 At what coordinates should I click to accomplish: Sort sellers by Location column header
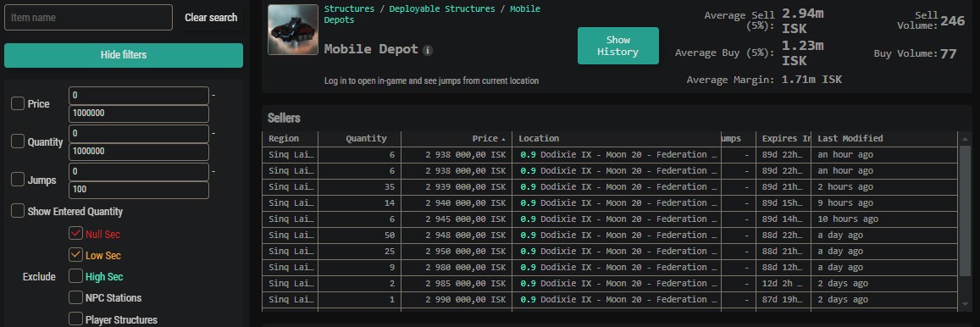coord(617,139)
